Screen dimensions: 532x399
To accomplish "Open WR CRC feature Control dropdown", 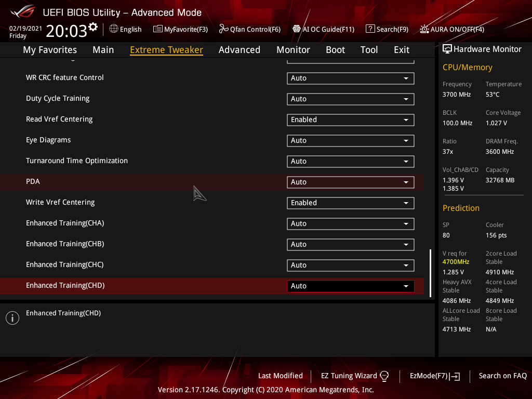I will (x=351, y=78).
